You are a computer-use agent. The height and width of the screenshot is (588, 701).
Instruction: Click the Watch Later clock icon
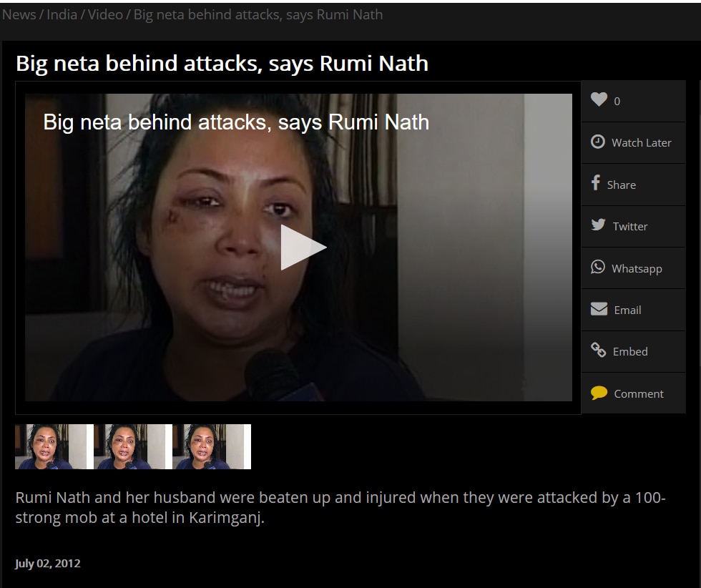coord(598,142)
